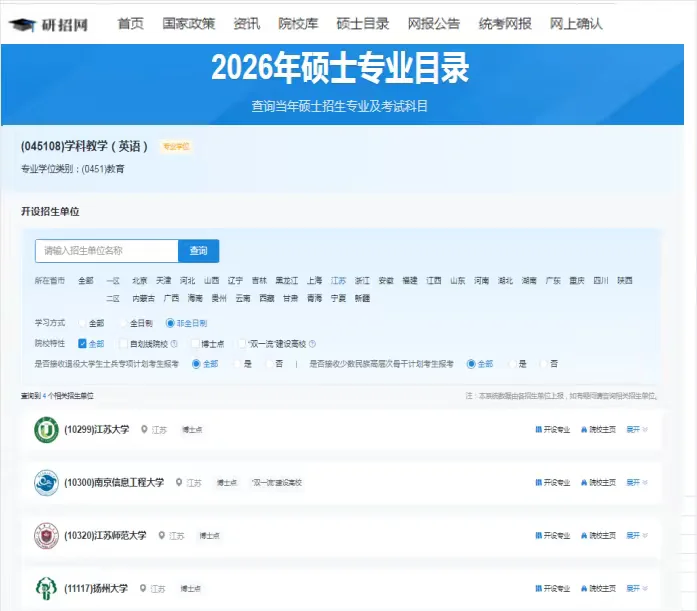Click the 南京信息工程大学 school emblem
Image resolution: width=697 pixels, height=611 pixels.
click(x=46, y=483)
